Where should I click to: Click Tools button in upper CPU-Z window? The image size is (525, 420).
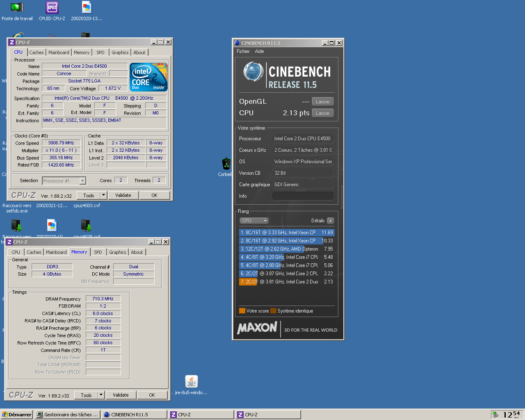[x=89, y=196]
